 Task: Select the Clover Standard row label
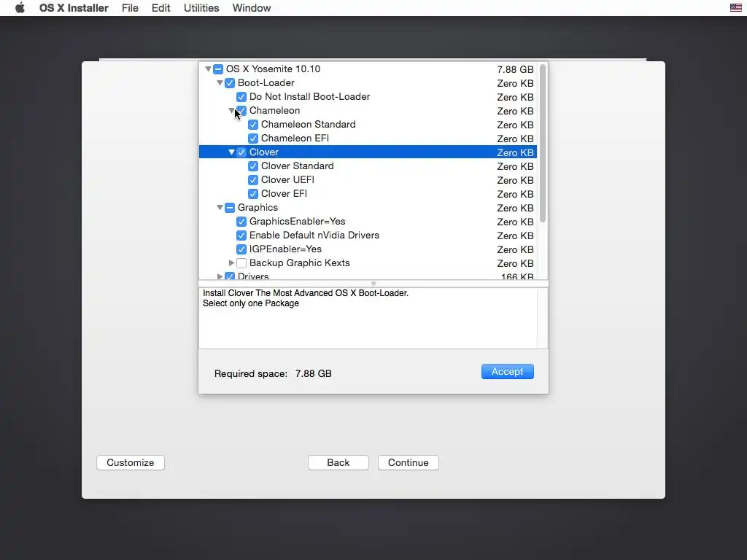(298, 166)
